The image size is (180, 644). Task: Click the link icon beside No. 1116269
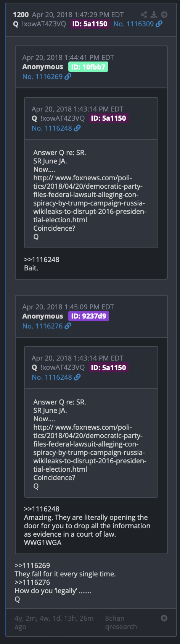pos(68,76)
